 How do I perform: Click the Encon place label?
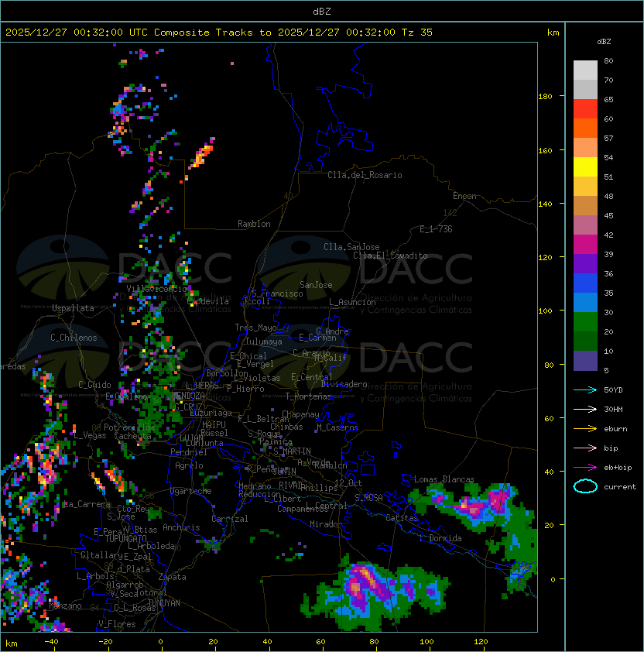point(464,196)
